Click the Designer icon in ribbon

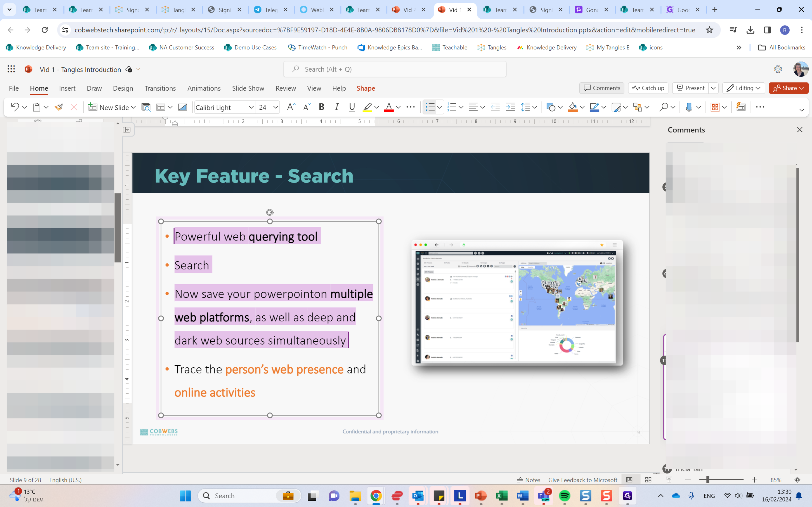pyautogui.click(x=741, y=107)
